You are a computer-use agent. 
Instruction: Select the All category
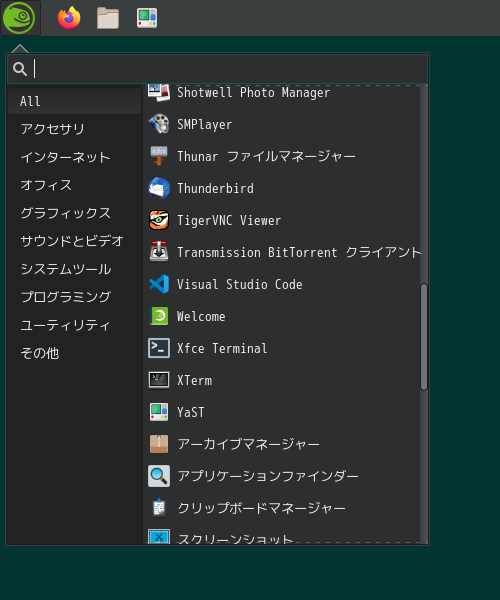74,101
